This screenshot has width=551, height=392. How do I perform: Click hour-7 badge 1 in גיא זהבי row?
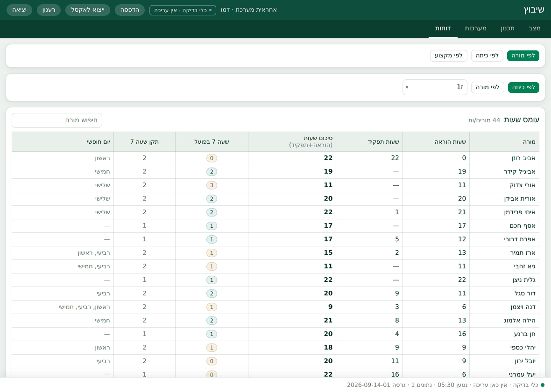pyautogui.click(x=212, y=266)
